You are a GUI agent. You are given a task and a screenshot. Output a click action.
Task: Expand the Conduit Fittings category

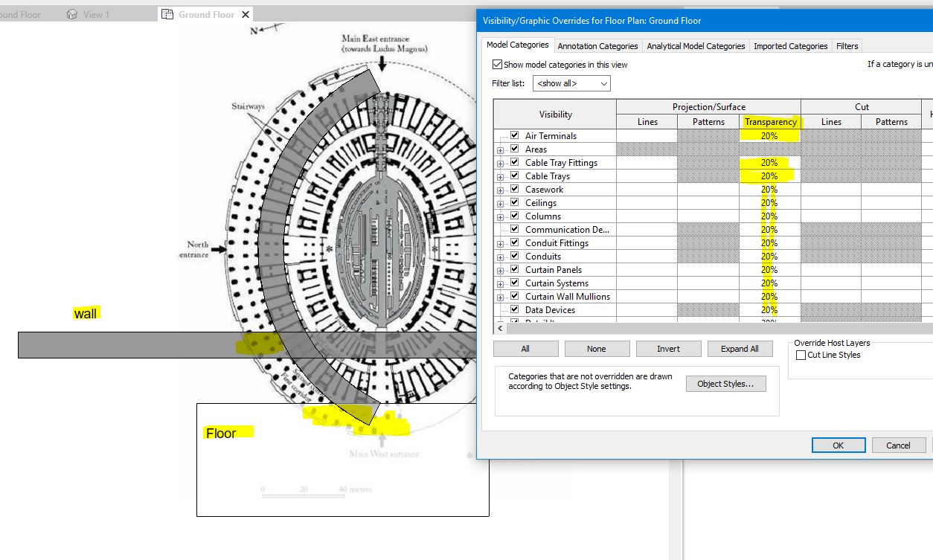(x=501, y=244)
